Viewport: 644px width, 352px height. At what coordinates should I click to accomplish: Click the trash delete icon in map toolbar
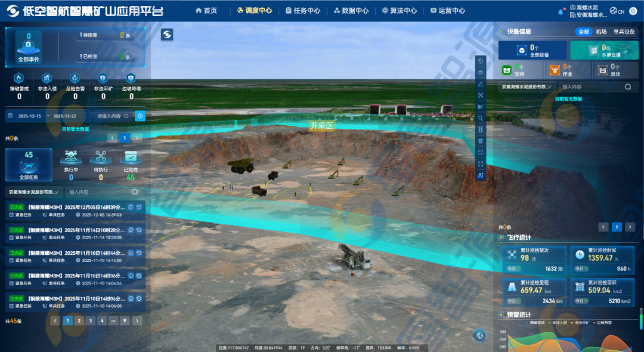tap(481, 141)
